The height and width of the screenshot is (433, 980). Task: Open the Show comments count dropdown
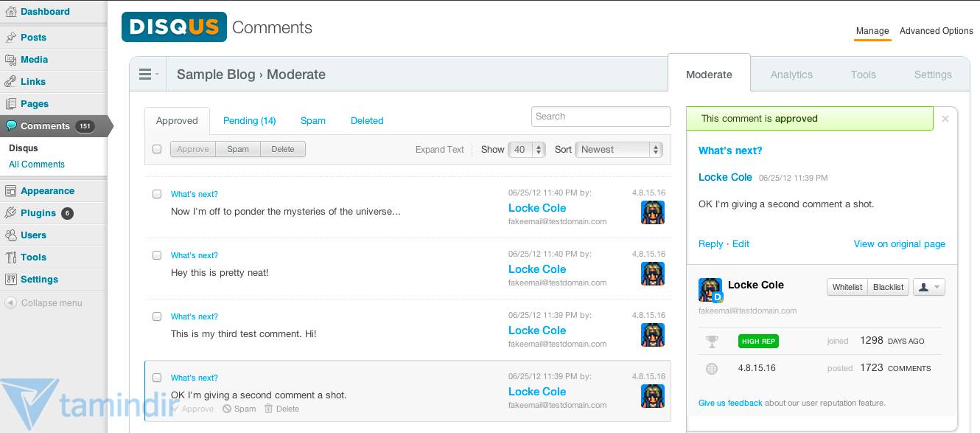coord(526,149)
